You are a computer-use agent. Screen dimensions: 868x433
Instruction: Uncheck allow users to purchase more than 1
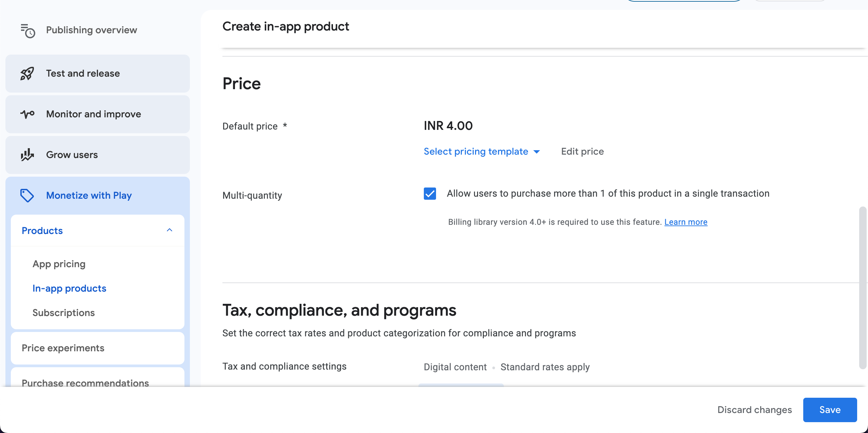point(430,194)
